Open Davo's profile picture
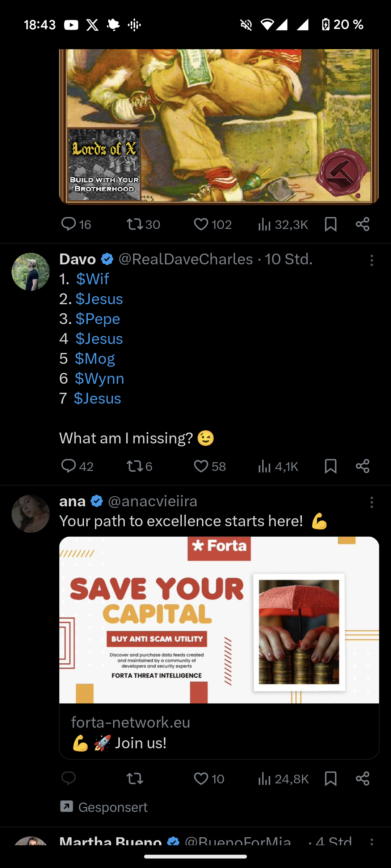This screenshot has width=391, height=868. click(30, 272)
